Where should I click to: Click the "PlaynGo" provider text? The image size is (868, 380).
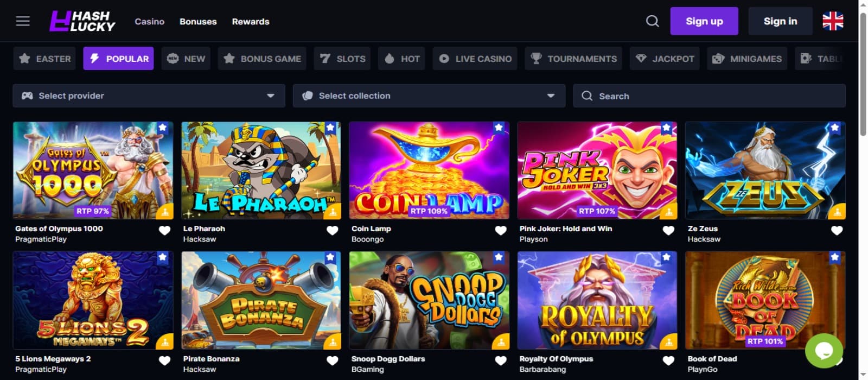703,369
